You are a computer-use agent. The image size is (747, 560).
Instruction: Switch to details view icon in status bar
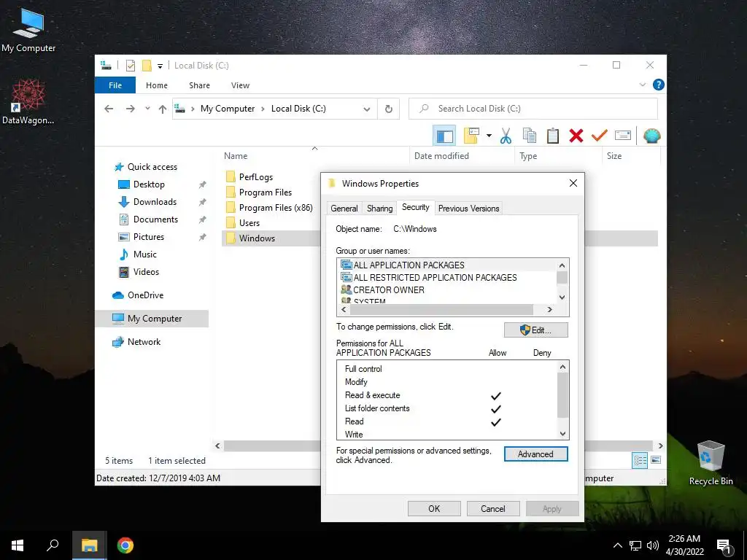640,460
